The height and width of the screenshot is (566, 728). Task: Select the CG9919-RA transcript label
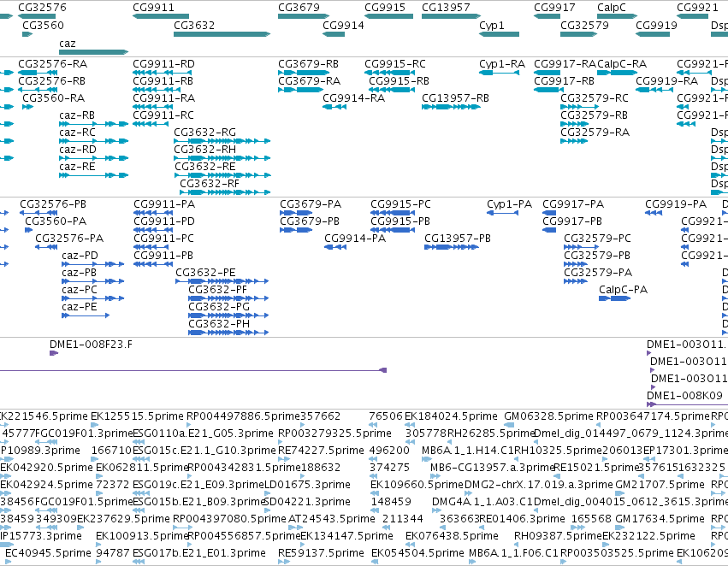(666, 80)
